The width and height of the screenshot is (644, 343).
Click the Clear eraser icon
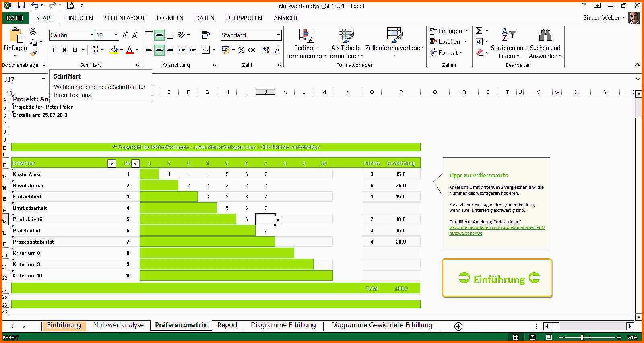tap(479, 52)
